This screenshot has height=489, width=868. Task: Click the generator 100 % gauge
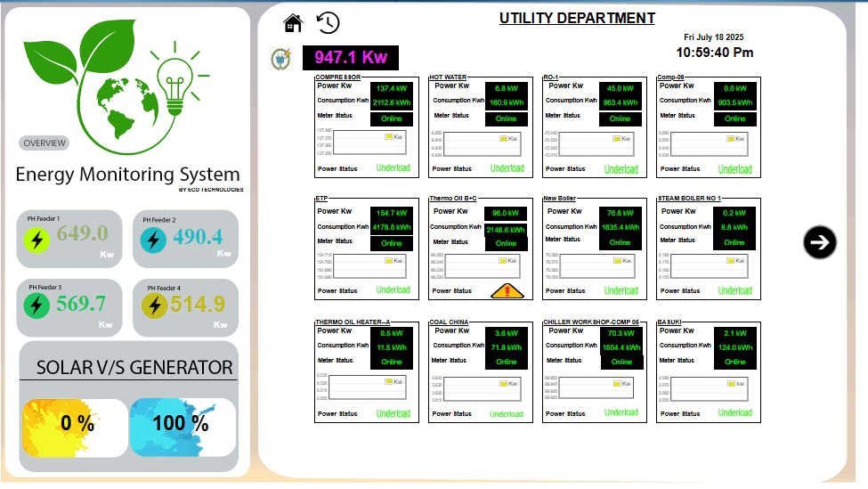click(x=182, y=424)
